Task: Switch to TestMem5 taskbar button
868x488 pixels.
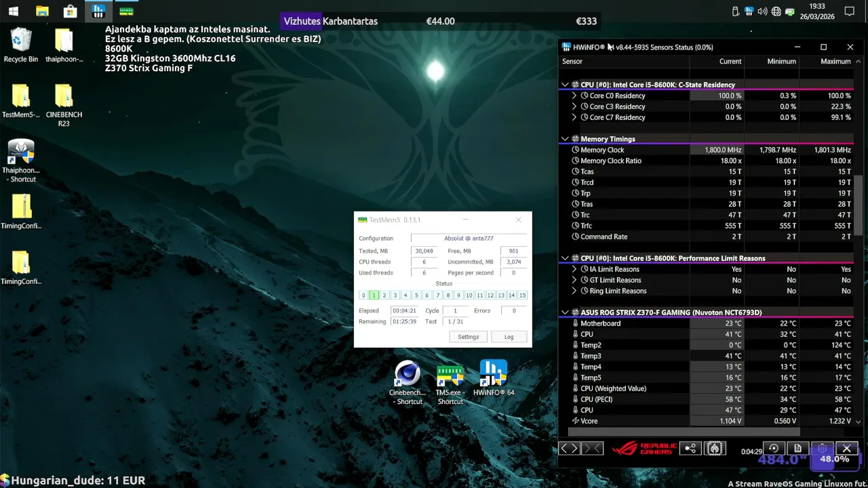Action: [126, 12]
